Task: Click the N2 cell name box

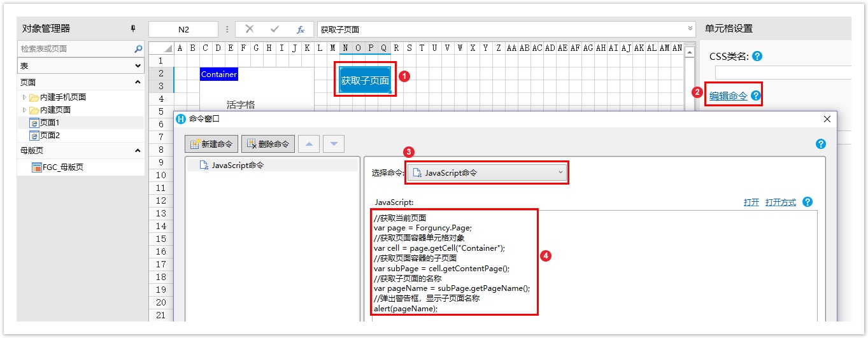Action: (183, 29)
